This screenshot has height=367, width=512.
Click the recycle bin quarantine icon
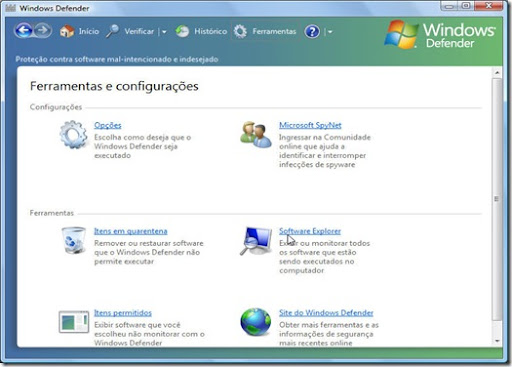73,240
